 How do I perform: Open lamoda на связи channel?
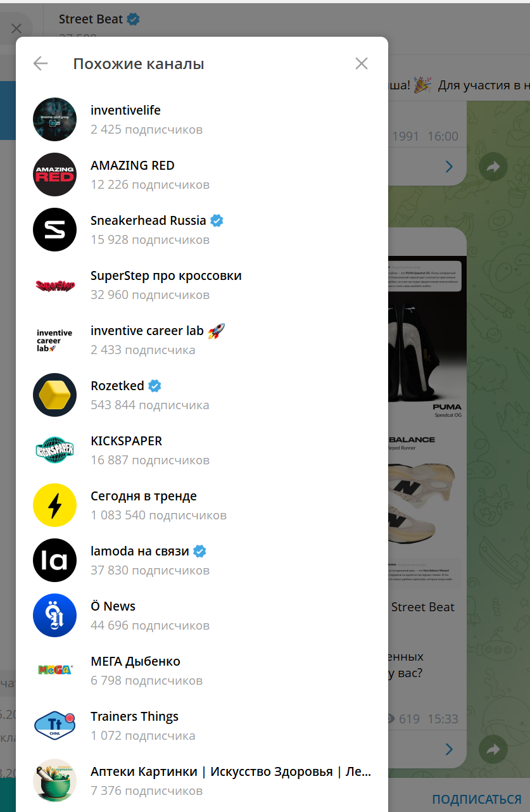(202, 560)
